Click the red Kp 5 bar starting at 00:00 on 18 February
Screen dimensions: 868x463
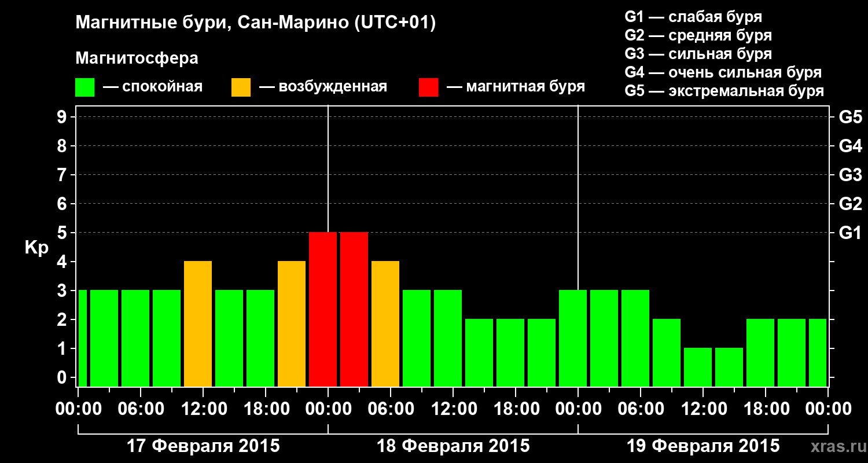[354, 309]
